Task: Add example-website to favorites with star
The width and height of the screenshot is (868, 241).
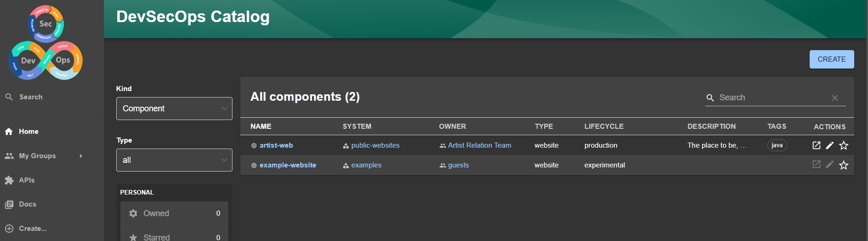Action: (x=843, y=165)
